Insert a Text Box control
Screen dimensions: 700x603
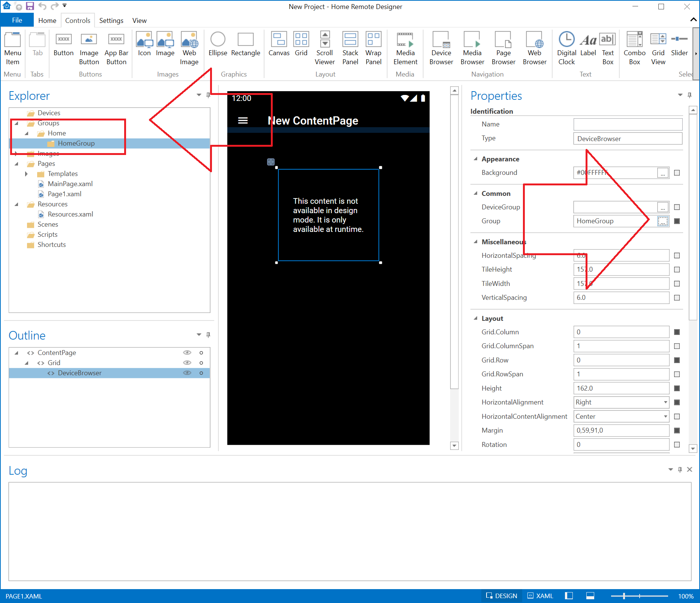608,49
